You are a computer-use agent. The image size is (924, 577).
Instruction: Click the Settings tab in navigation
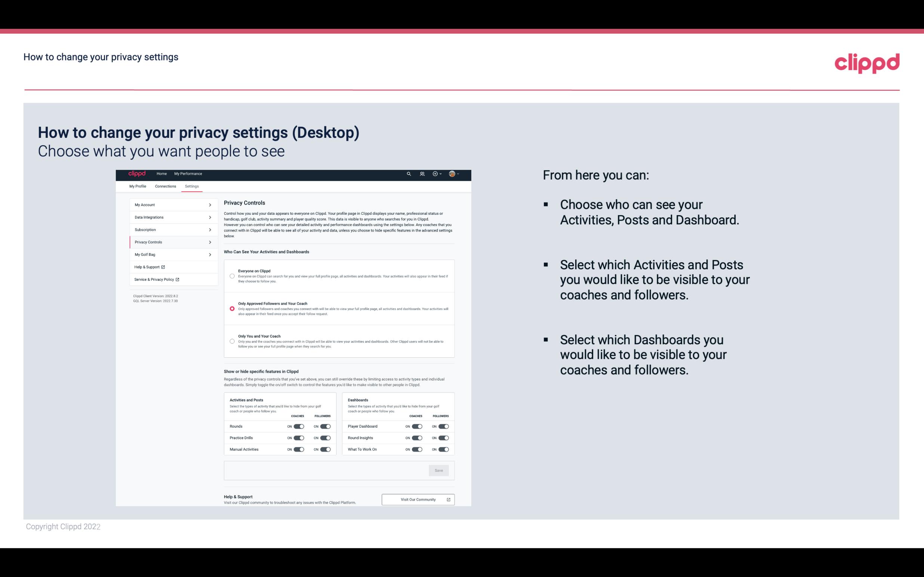[192, 186]
